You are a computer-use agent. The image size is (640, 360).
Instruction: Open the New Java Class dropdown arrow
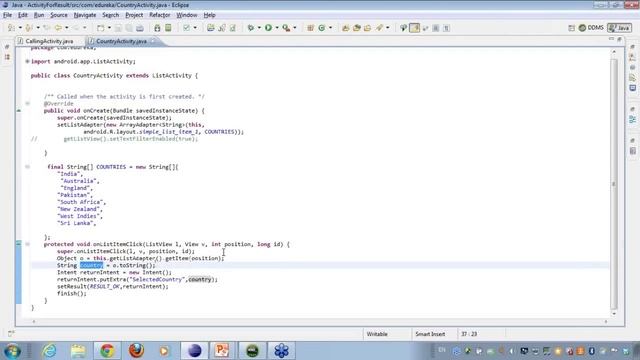(x=330, y=28)
